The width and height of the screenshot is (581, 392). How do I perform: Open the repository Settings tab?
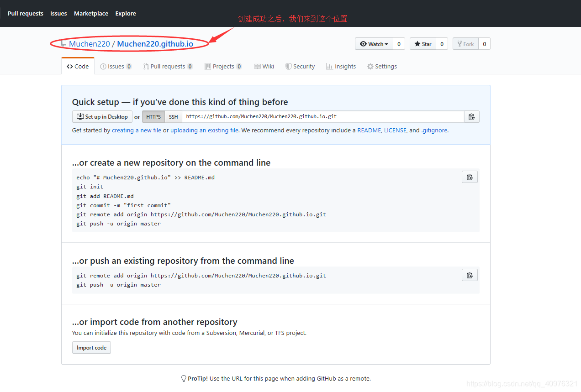(382, 66)
